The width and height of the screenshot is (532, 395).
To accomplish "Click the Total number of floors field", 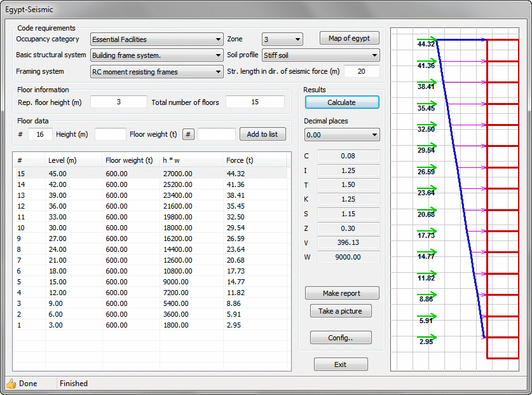I will pyautogui.click(x=255, y=102).
